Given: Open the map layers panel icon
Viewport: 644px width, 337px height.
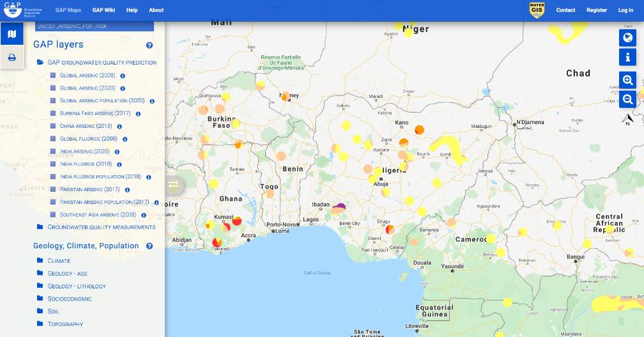Looking at the screenshot, I should point(11,34).
